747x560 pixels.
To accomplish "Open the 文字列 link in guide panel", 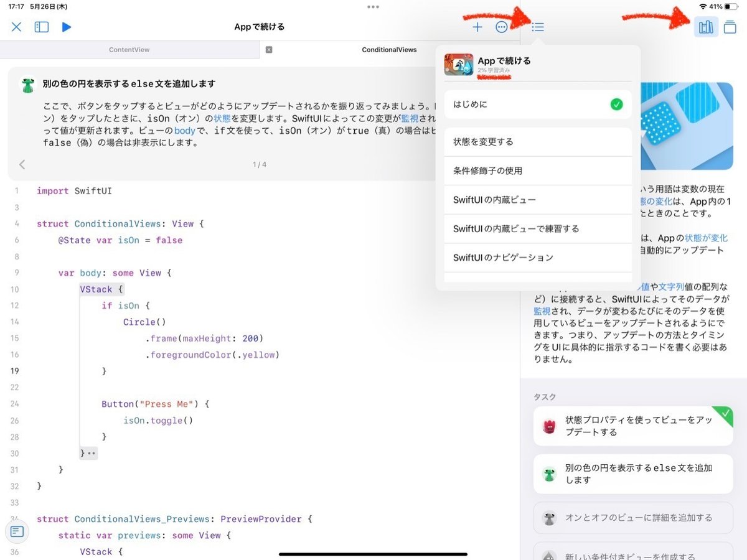I will coord(672,287).
